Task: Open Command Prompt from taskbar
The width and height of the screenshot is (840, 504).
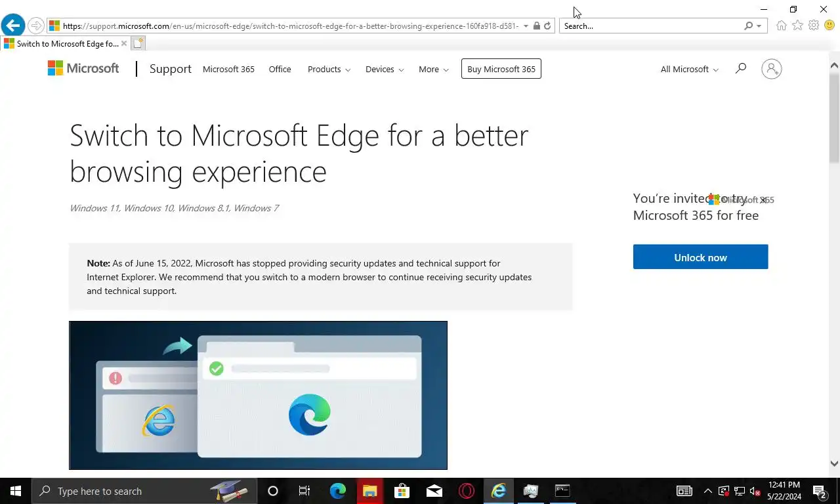Action: (562, 491)
